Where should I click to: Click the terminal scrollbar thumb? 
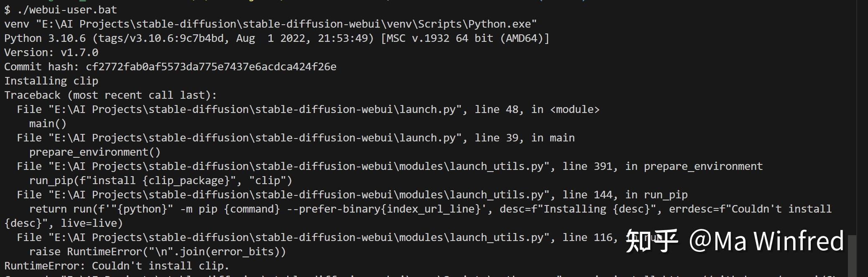point(852,255)
